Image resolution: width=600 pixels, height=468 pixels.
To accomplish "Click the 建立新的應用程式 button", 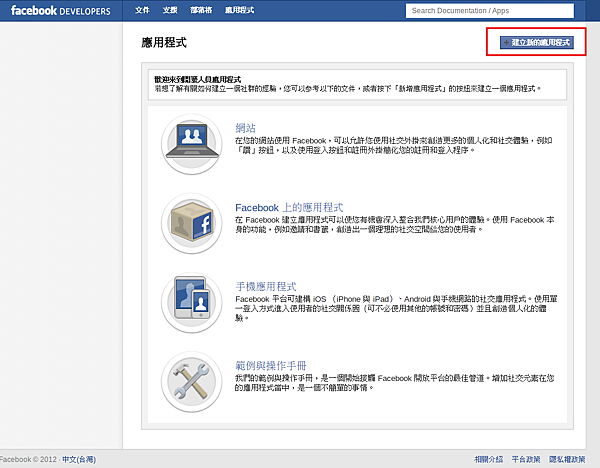I will pos(537,42).
